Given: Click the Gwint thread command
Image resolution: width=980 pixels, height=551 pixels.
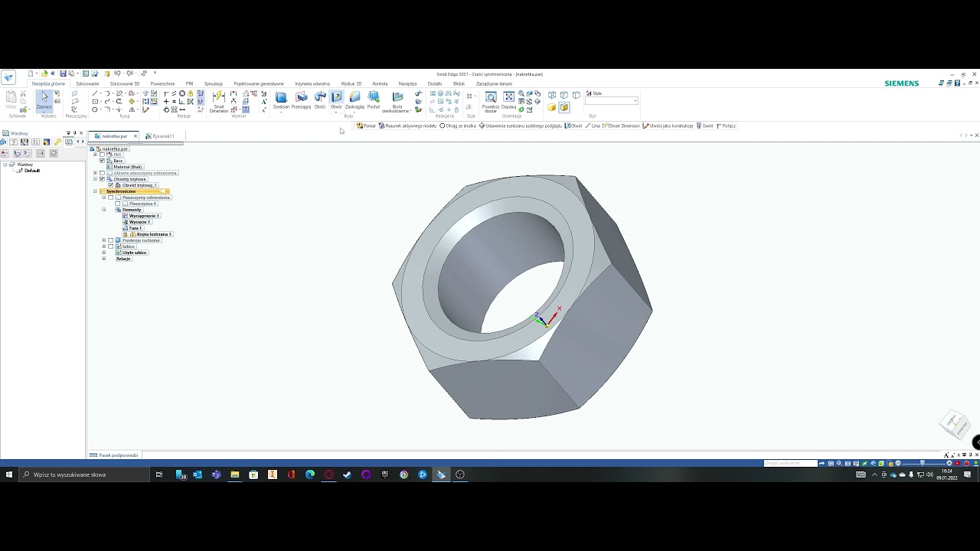Looking at the screenshot, I should point(705,126).
